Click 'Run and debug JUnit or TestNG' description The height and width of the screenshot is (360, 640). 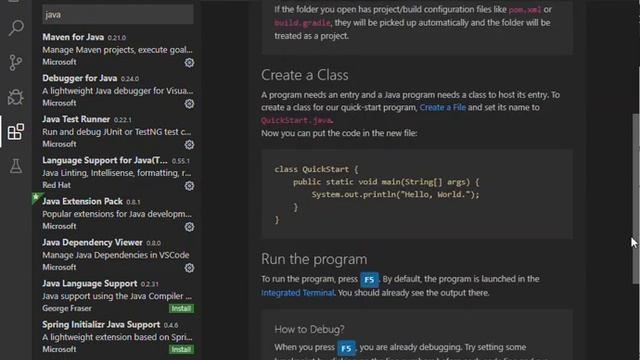117,132
